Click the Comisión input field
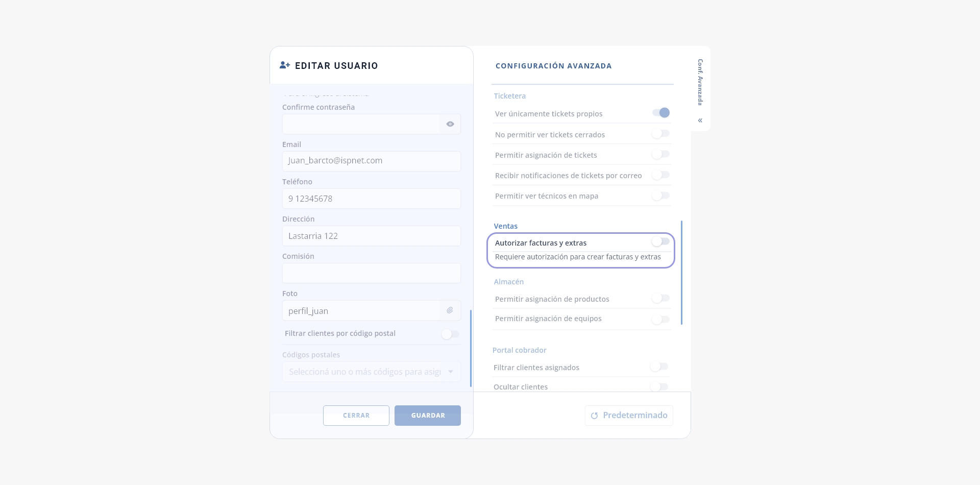The image size is (980, 485). point(372,273)
